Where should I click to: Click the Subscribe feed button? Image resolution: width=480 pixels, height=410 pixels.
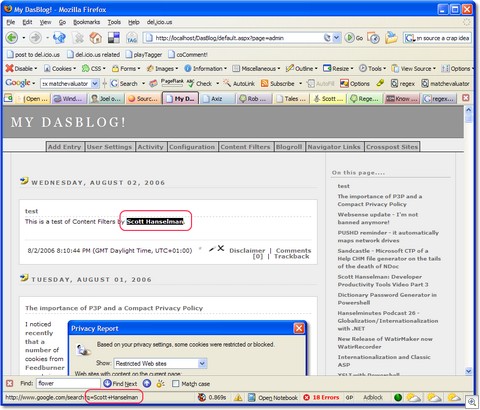tap(278, 83)
